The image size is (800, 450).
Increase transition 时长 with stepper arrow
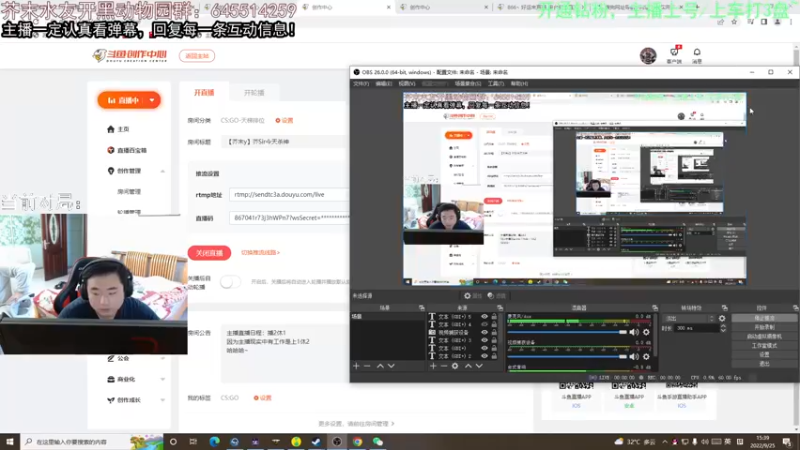[x=723, y=327]
